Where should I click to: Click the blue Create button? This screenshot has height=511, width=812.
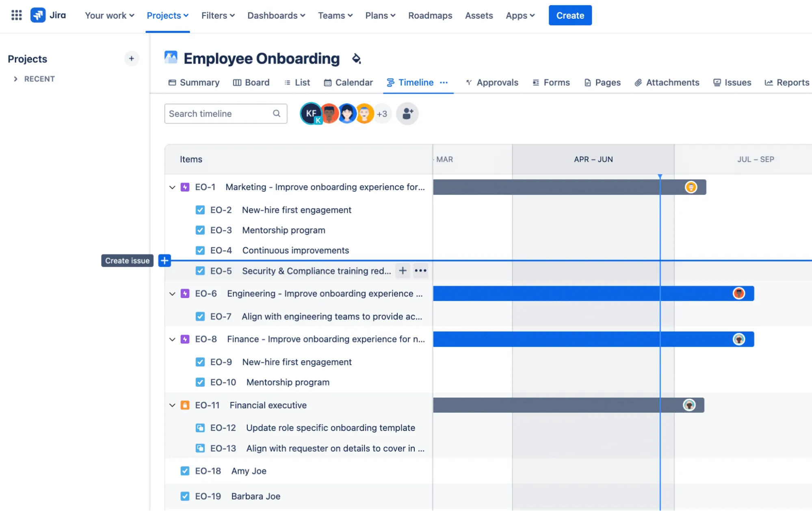pos(570,15)
